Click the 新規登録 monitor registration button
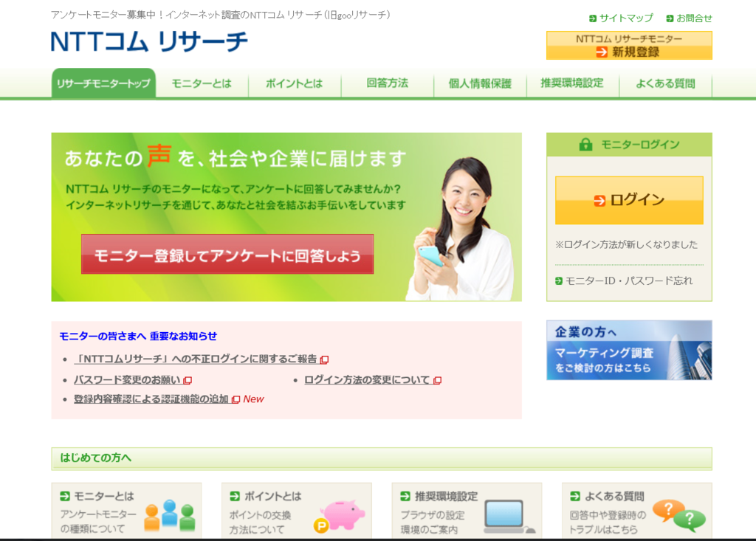 pyautogui.click(x=629, y=45)
